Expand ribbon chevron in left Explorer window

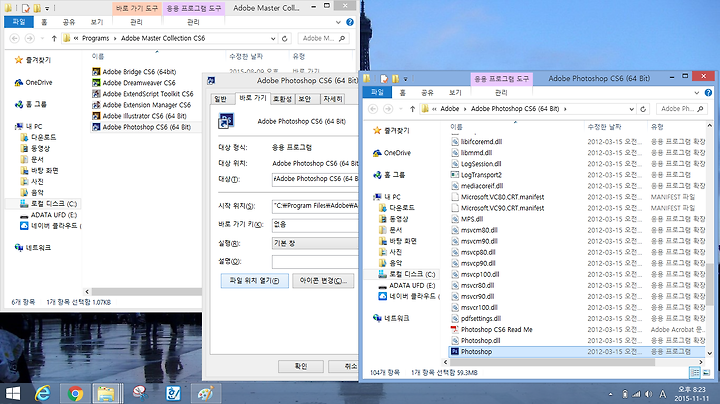[x=338, y=22]
